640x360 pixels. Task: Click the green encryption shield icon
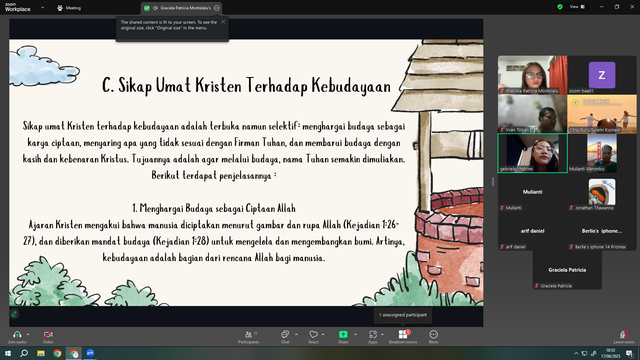tap(560, 7)
